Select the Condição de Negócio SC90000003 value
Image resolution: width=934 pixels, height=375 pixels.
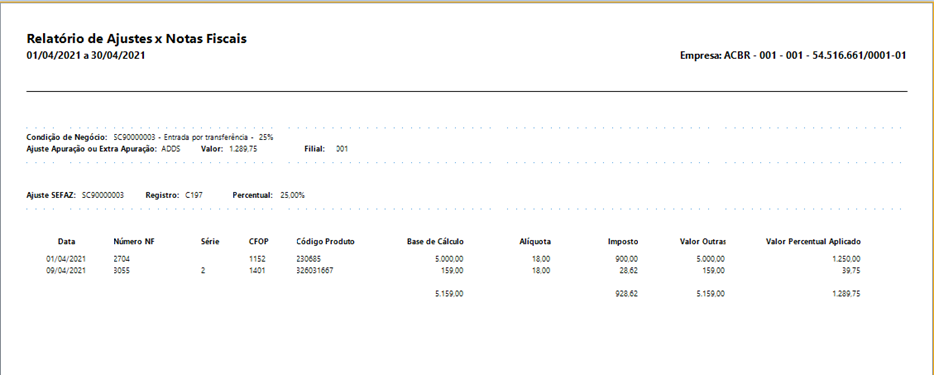pyautogui.click(x=193, y=137)
